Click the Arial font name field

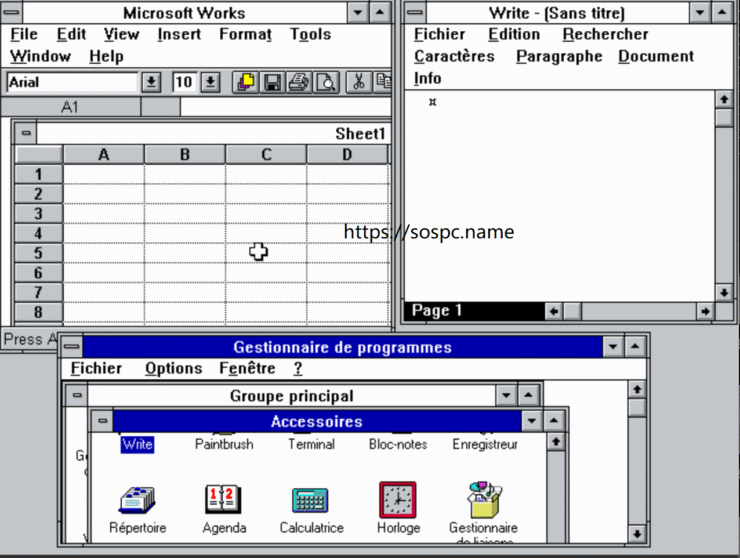(73, 83)
